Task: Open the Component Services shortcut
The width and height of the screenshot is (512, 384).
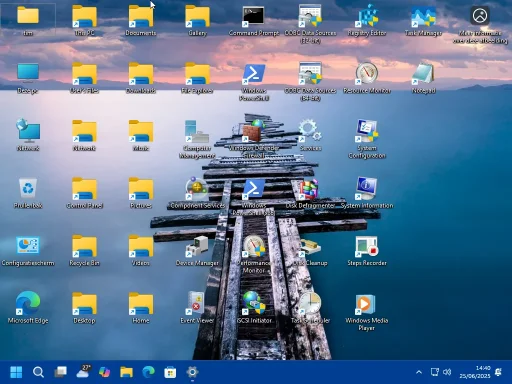Action: (197, 193)
